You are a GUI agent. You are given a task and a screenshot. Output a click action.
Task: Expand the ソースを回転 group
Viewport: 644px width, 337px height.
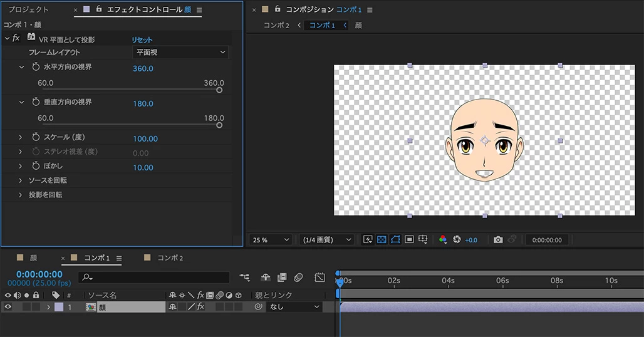[x=20, y=180]
